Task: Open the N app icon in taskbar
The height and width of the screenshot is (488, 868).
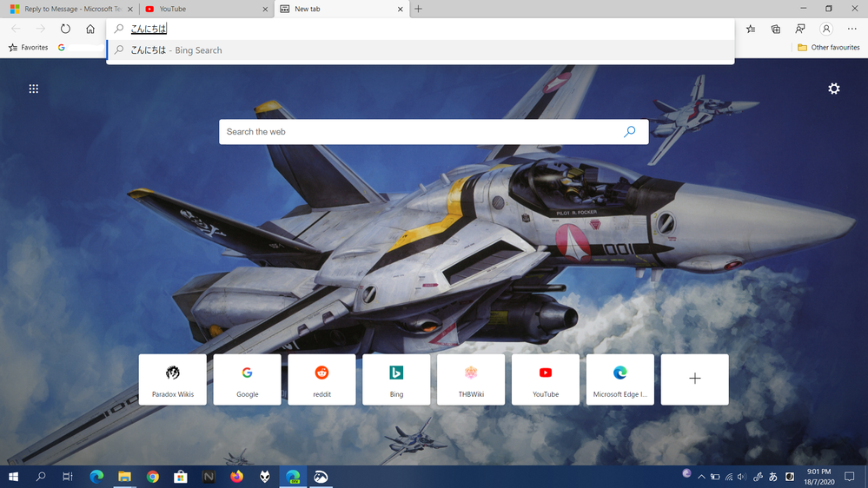Action: [x=209, y=477]
